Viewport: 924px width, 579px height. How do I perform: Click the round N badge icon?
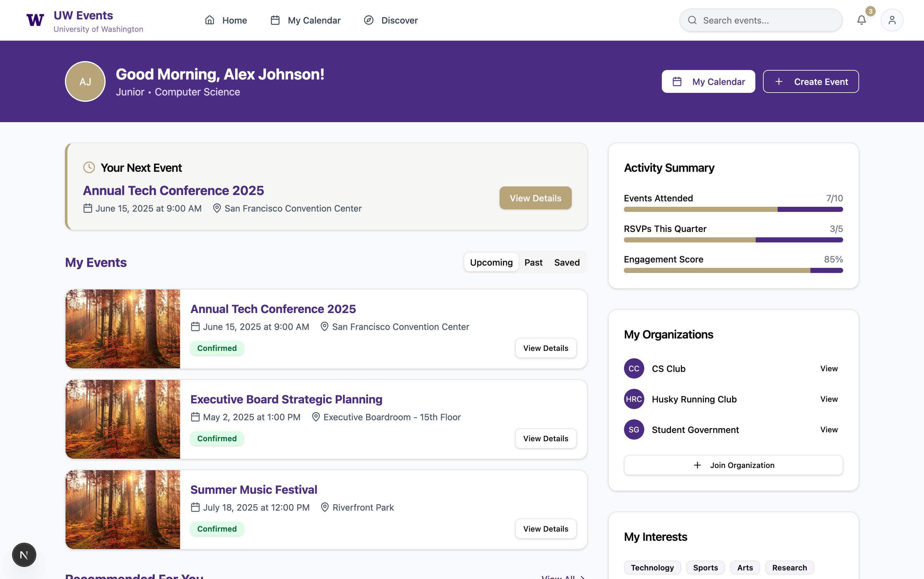click(24, 555)
